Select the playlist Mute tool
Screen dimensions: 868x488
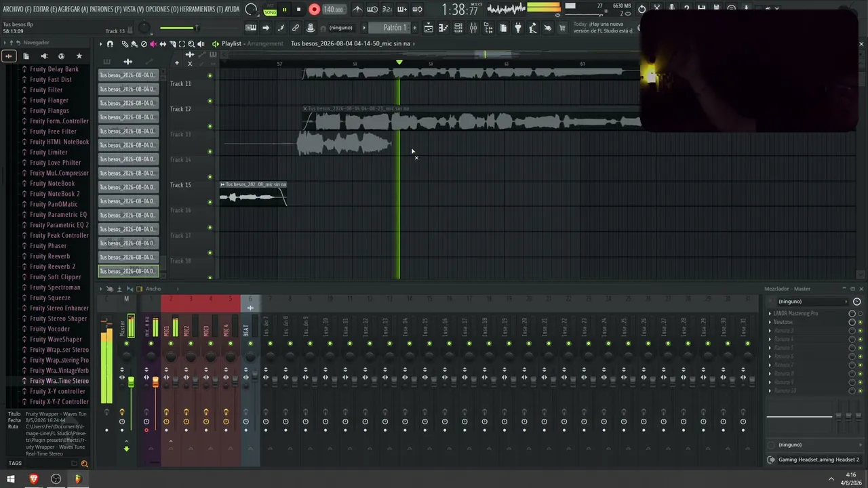153,43
